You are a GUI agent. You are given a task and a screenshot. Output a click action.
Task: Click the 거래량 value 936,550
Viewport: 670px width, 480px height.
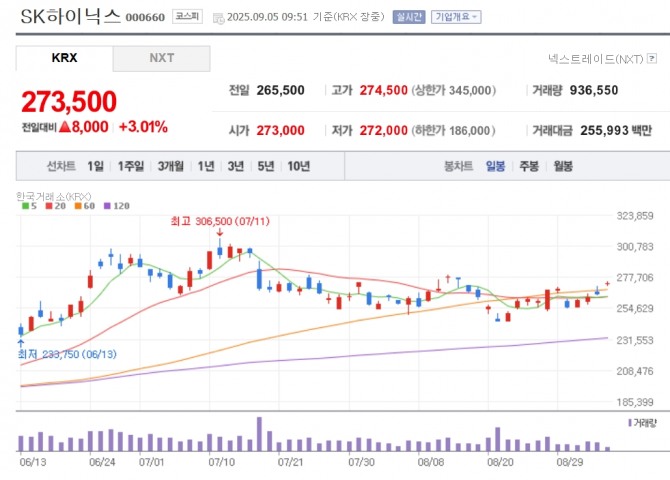[x=594, y=90]
